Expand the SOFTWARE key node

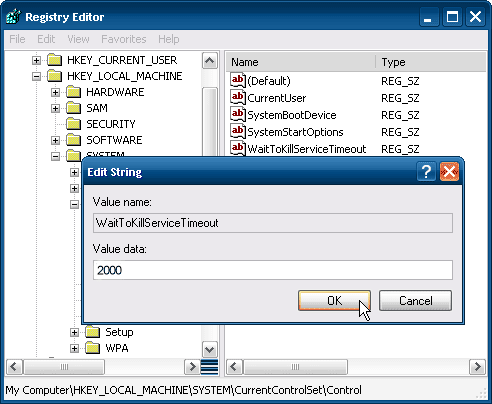click(x=55, y=141)
